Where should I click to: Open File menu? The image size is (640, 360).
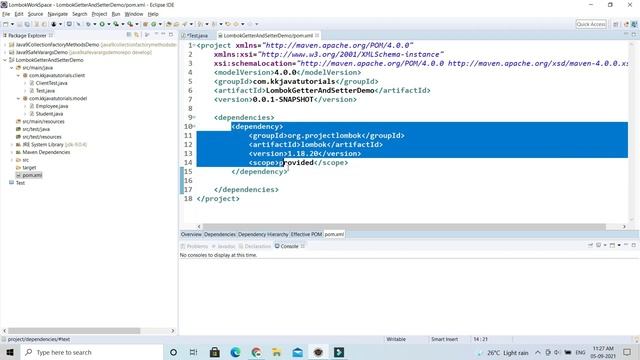tap(6, 14)
